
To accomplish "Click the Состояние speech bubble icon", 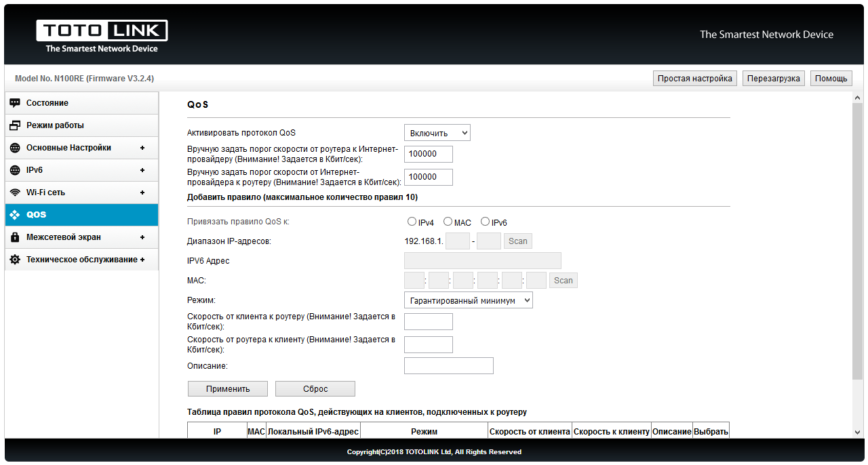I will pyautogui.click(x=15, y=103).
